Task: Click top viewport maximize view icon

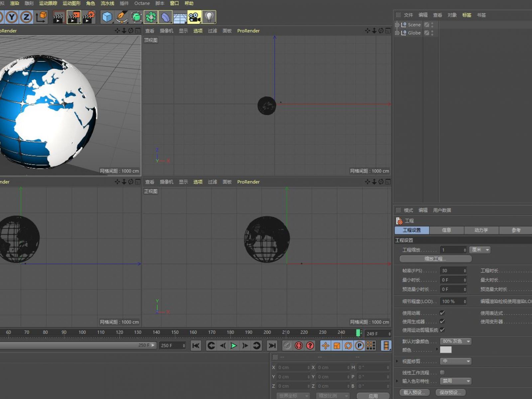Action: point(388,31)
